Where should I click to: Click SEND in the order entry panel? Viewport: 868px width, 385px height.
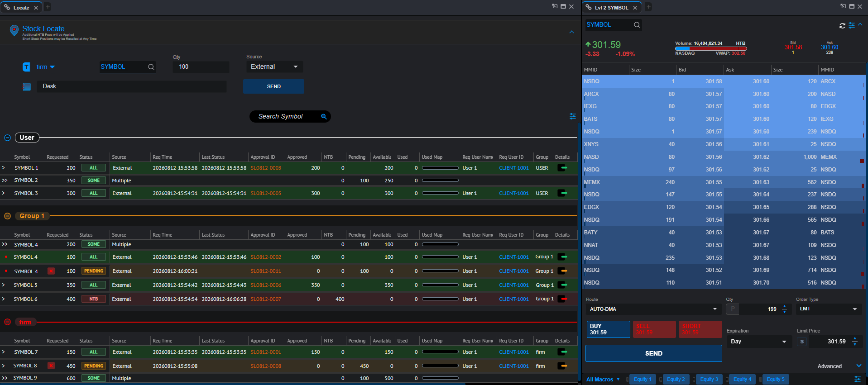653,353
